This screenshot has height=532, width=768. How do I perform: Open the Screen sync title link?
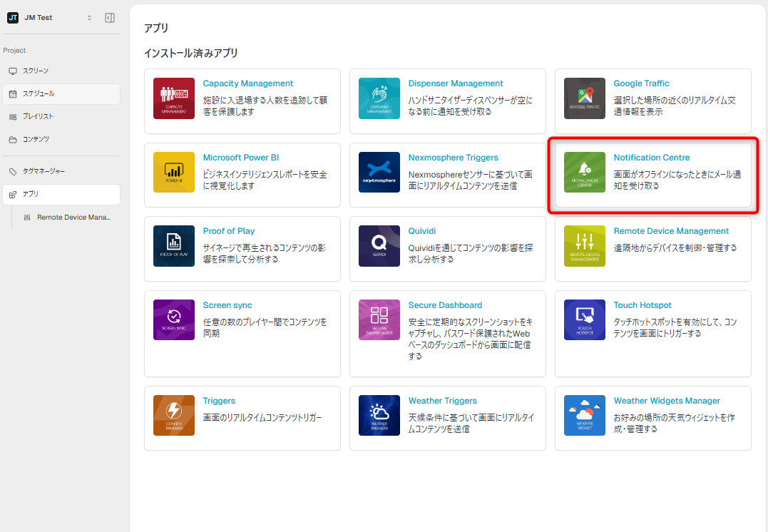[x=227, y=305]
